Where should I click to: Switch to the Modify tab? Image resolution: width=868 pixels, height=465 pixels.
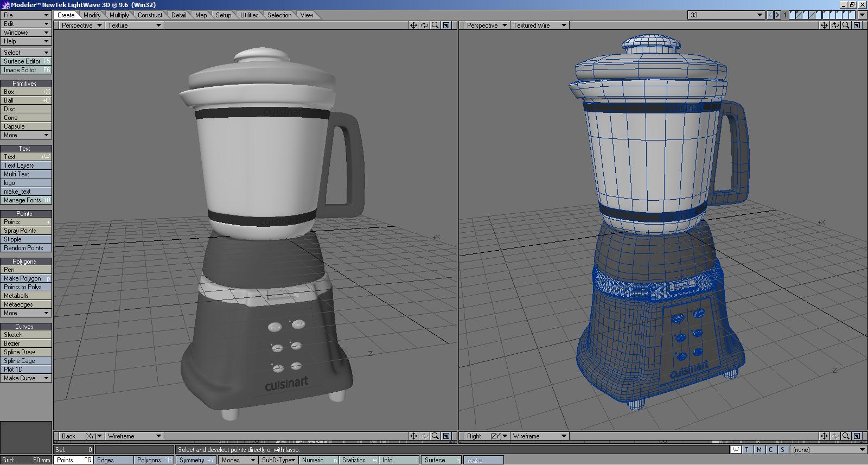point(92,15)
